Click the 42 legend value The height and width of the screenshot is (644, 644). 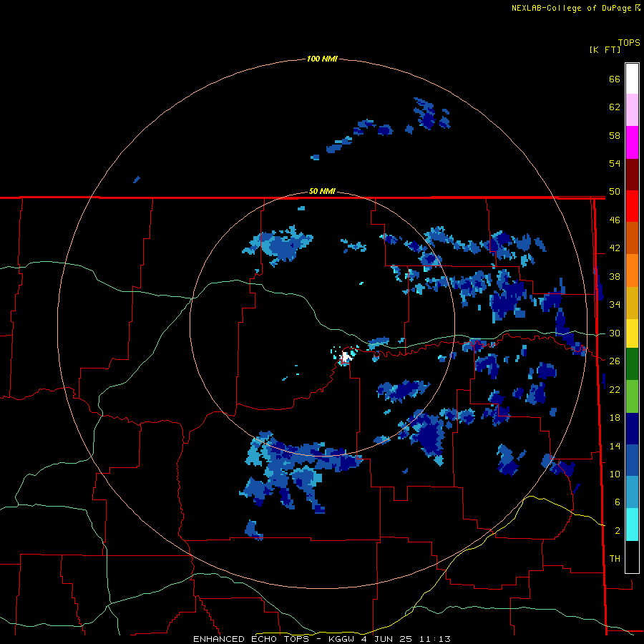click(615, 248)
